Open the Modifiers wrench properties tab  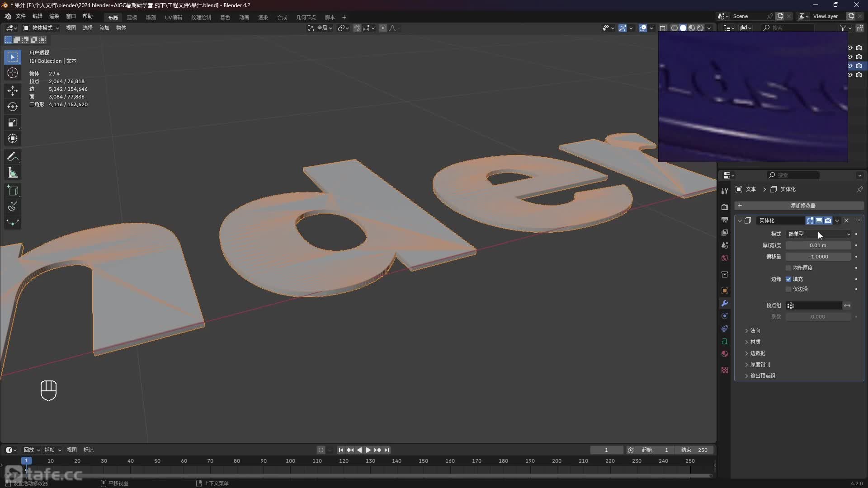(x=725, y=303)
